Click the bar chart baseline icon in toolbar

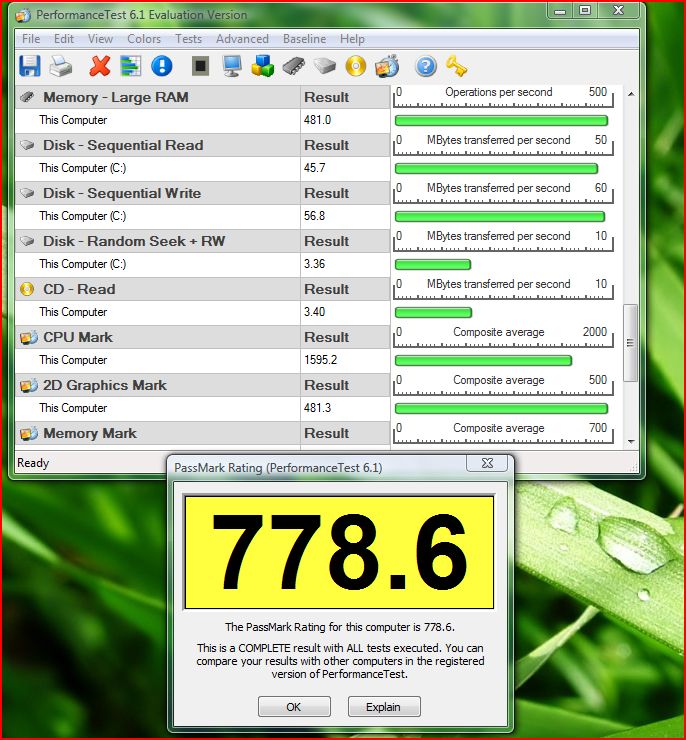[x=130, y=66]
